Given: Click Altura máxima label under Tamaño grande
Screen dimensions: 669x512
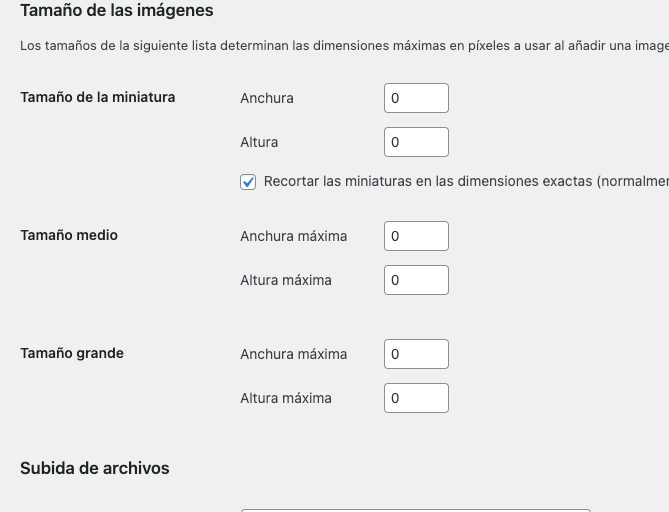Looking at the screenshot, I should 286,398.
